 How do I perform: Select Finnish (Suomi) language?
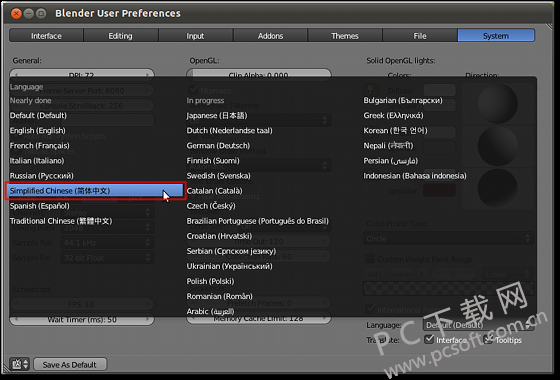pos(213,161)
